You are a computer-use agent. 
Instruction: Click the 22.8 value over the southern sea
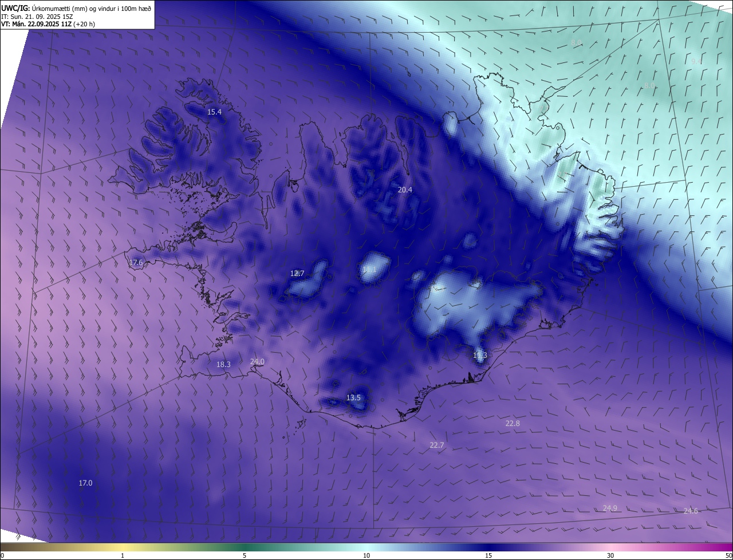(513, 423)
